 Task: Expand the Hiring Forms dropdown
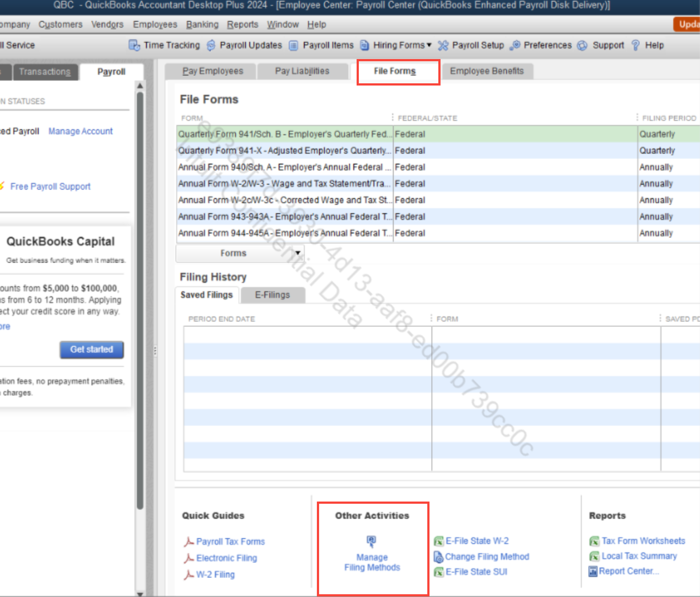[429, 45]
